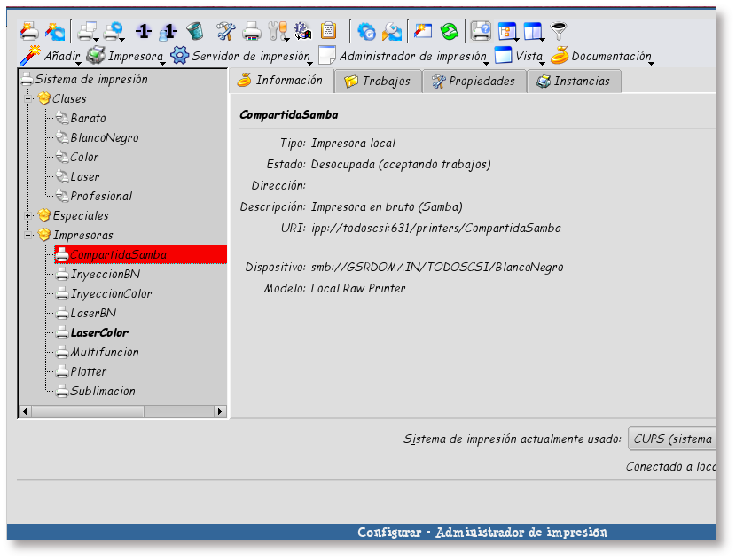The width and height of the screenshot is (736, 560).
Task: Click the green refresh toolbar icon
Action: 450,32
